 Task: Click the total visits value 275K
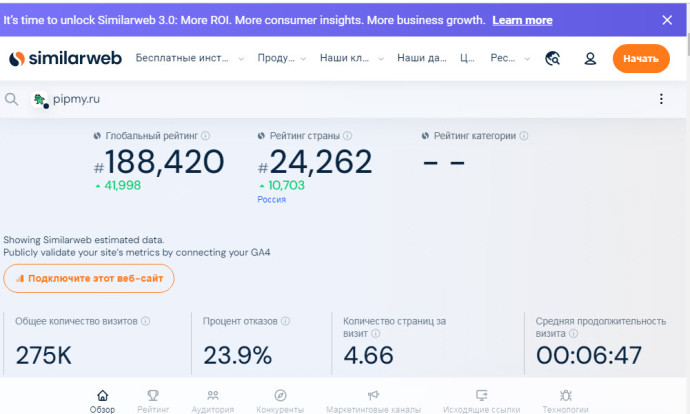44,355
